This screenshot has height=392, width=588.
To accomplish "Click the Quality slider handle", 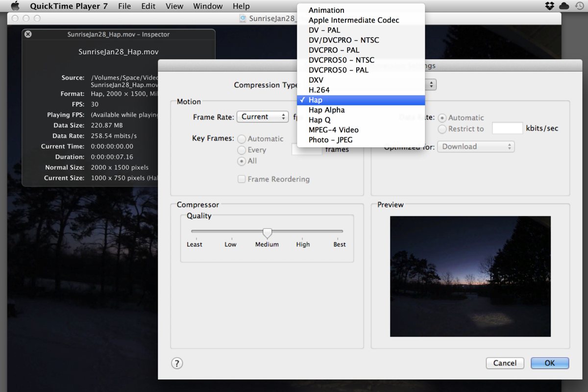I will 267,232.
